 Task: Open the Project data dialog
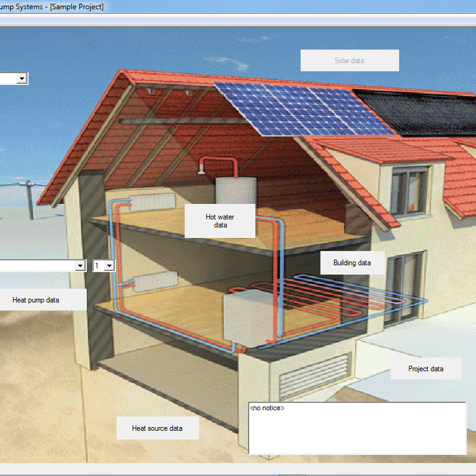[x=426, y=369]
